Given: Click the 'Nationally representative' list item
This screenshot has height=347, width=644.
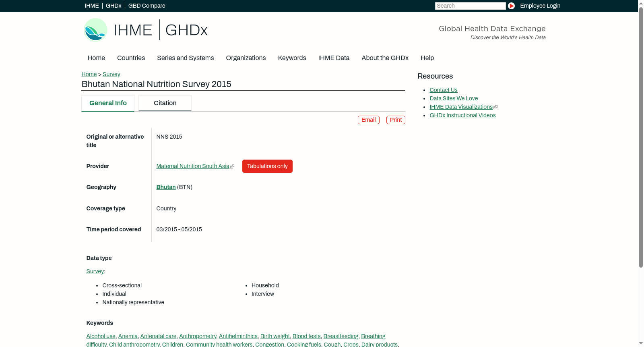Looking at the screenshot, I should [x=133, y=302].
